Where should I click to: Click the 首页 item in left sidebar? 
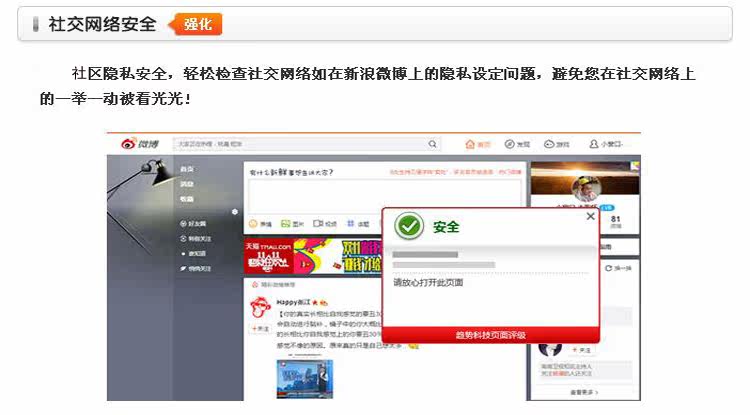[x=187, y=169]
